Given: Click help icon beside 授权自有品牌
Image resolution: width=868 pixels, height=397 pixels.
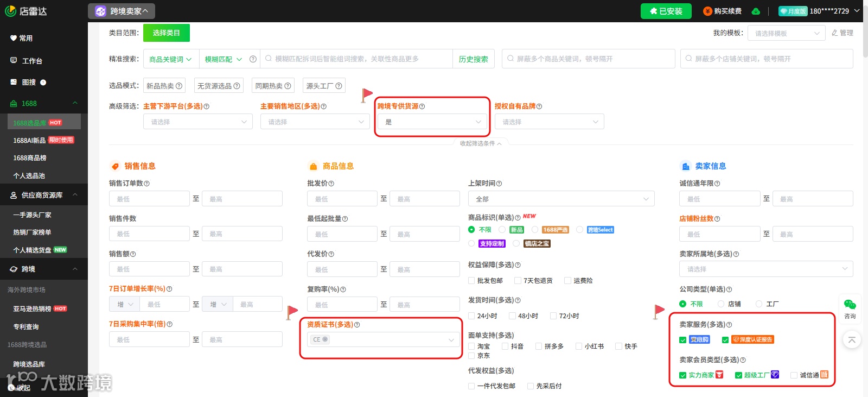Looking at the screenshot, I should pos(539,106).
